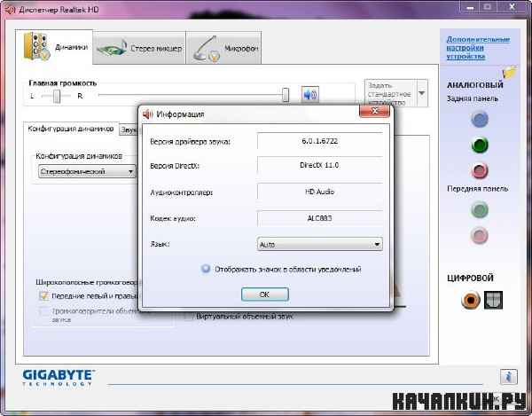Viewport: 532px width, 416px height.
Task: Click the green front panel jack
Action: [480, 209]
